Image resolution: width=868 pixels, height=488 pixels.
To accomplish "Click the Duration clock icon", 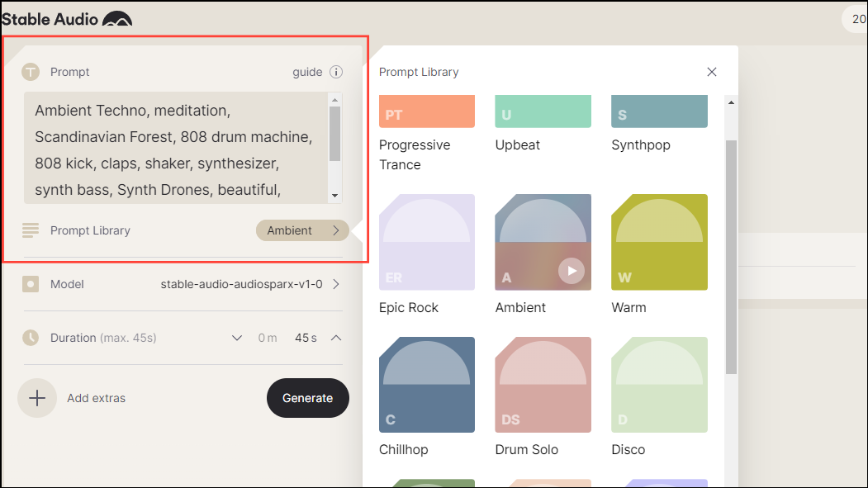I will pos(30,338).
